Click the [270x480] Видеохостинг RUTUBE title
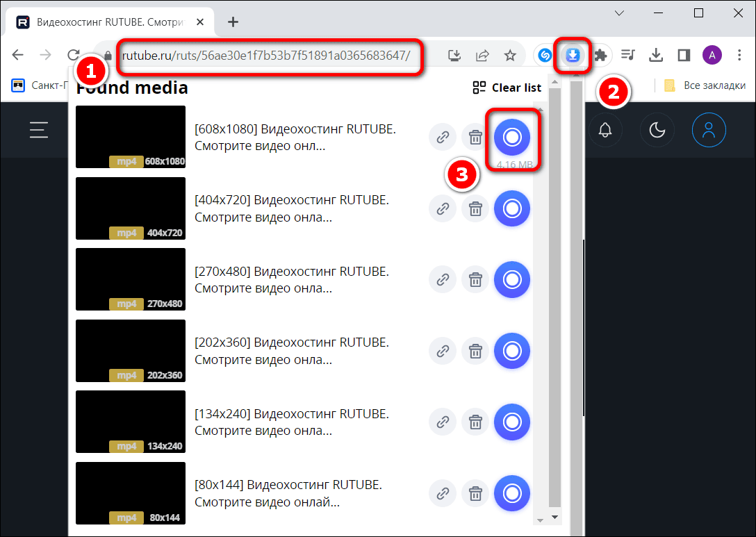The image size is (756, 537). 292,280
